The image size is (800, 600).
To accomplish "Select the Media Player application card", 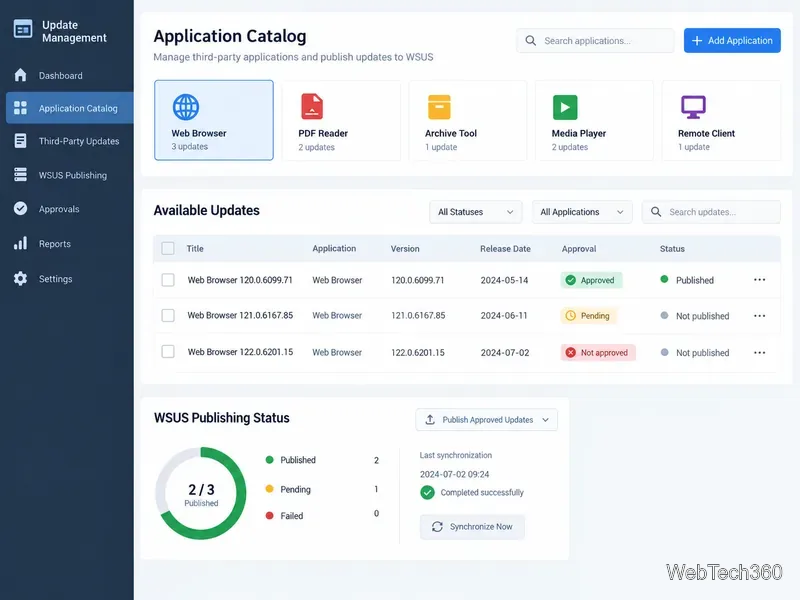I will click(594, 120).
